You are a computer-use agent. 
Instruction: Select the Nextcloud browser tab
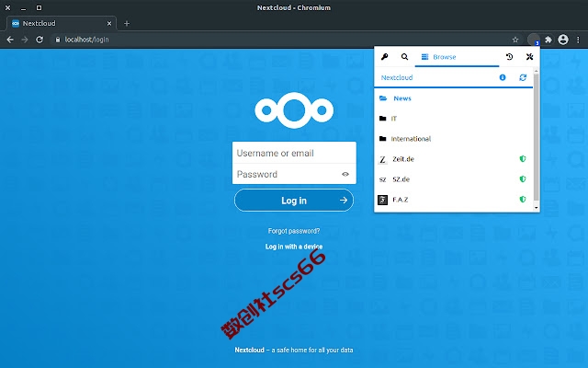point(62,23)
